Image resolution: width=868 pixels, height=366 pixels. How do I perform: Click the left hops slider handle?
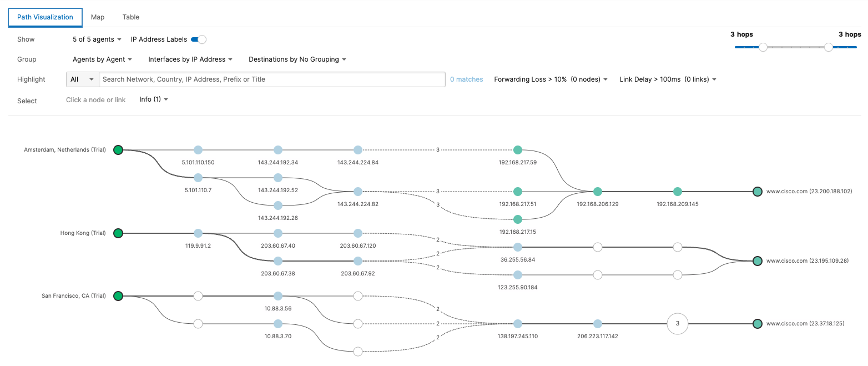[x=763, y=47]
